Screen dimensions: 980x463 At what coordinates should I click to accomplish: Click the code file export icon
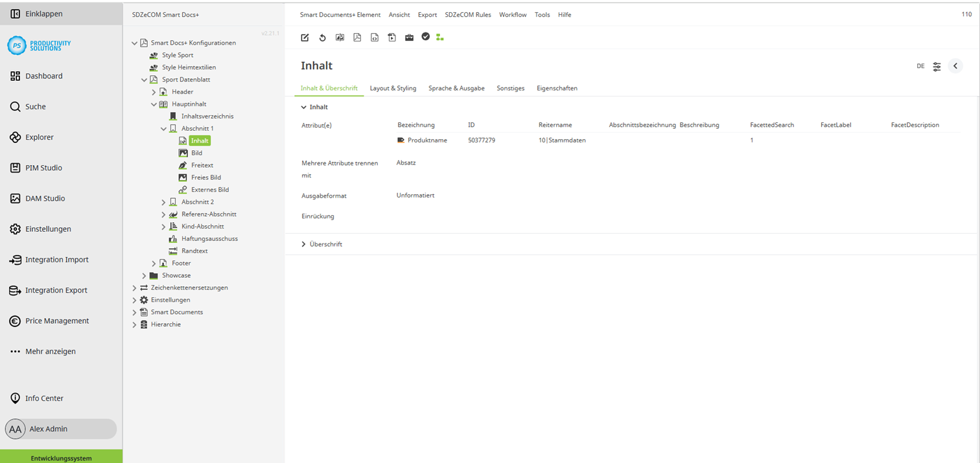point(375,37)
